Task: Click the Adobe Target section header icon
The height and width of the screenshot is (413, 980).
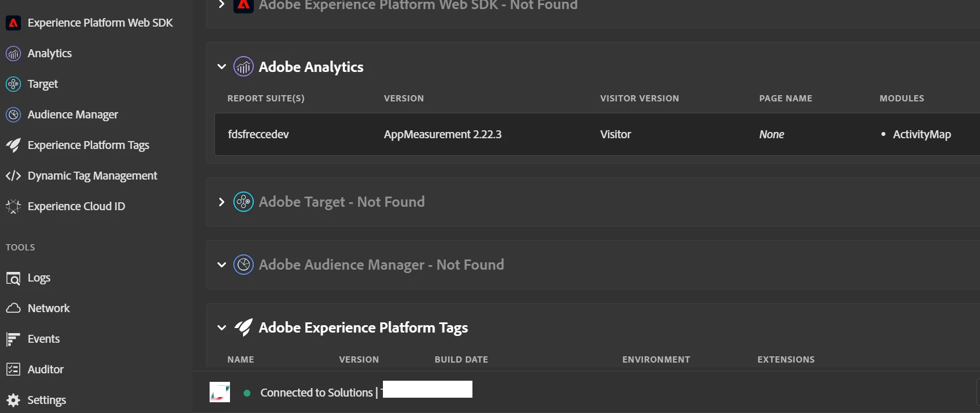Action: pos(244,202)
